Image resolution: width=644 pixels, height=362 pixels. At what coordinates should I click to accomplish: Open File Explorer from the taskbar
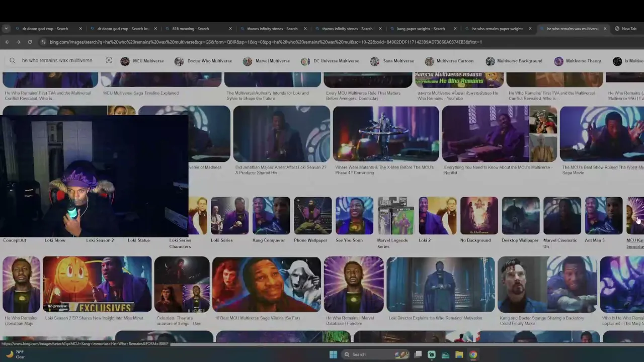click(459, 354)
